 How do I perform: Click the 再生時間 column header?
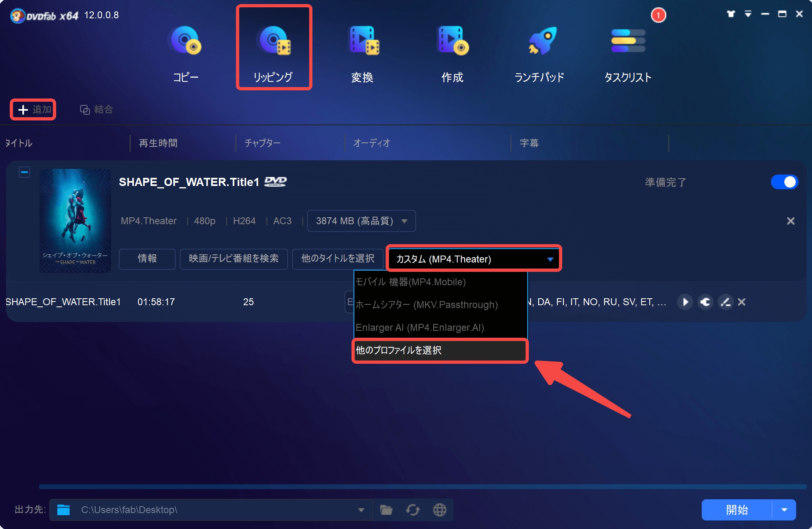[x=158, y=143]
